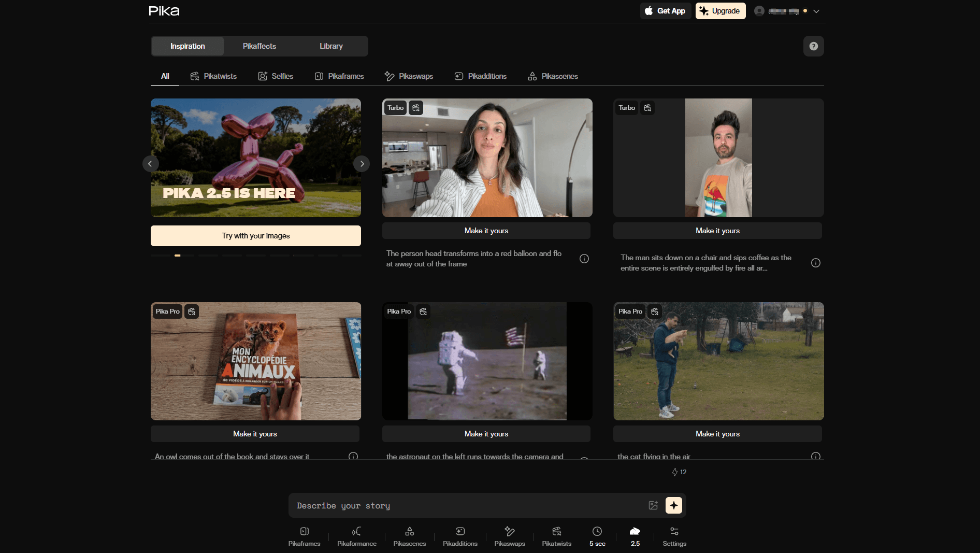Show info for owl book prompt
980x553 pixels.
click(x=353, y=456)
